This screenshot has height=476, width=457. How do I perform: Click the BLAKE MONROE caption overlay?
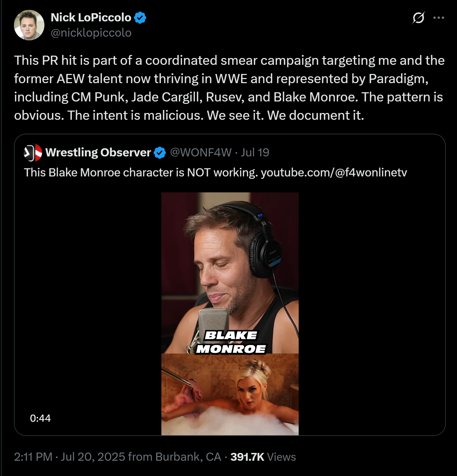pos(231,342)
